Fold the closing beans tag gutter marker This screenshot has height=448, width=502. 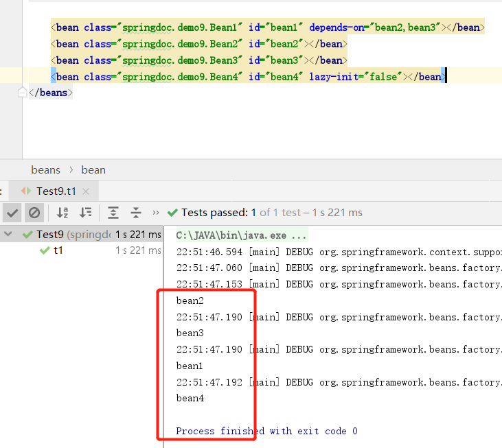point(22,93)
